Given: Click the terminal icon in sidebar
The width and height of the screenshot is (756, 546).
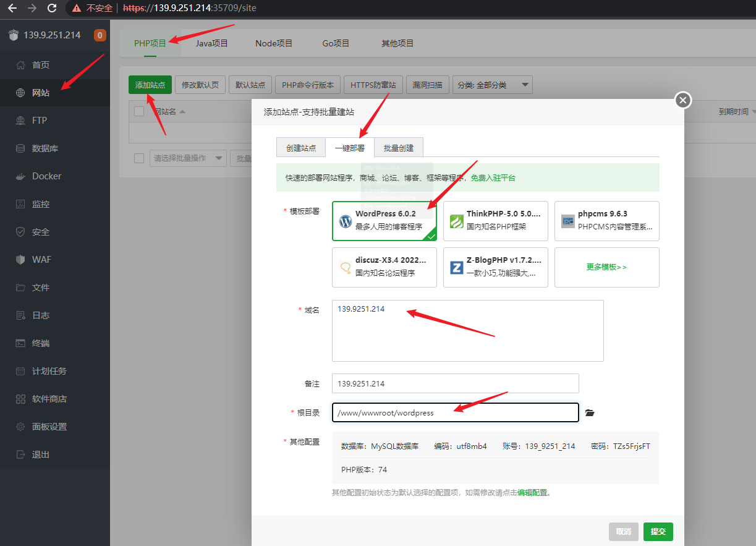Looking at the screenshot, I should pos(20,343).
